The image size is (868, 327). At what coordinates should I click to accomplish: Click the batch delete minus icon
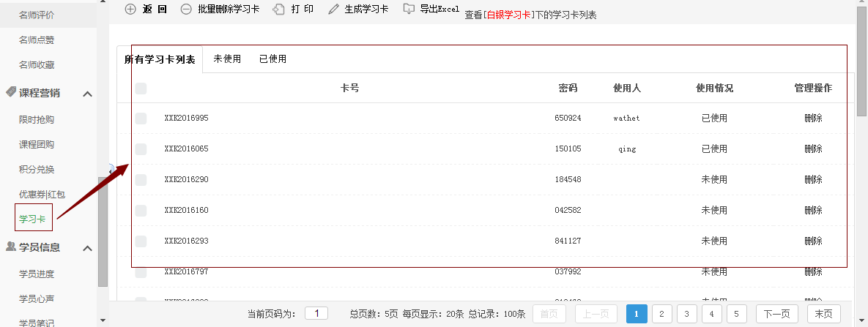[186, 9]
